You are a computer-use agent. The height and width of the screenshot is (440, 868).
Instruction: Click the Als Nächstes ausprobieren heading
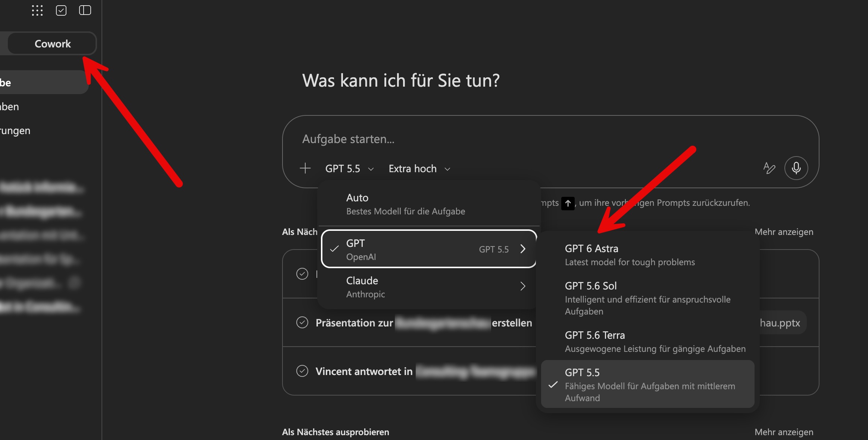coord(335,432)
